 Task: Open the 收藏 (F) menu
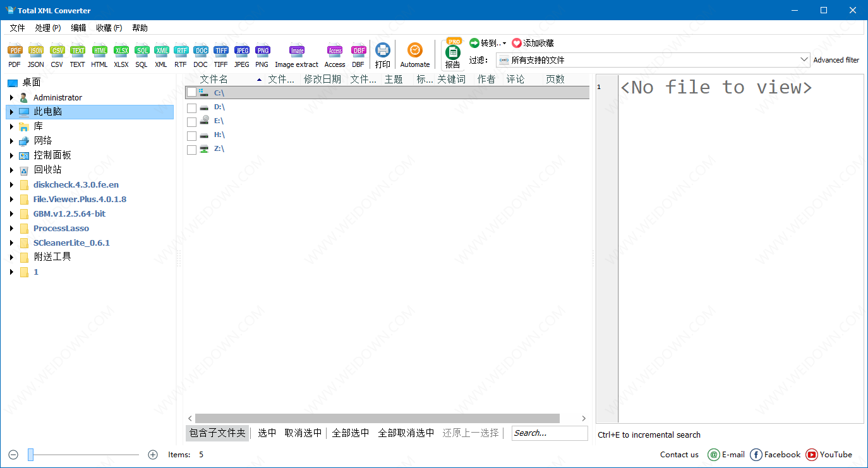[x=109, y=28]
